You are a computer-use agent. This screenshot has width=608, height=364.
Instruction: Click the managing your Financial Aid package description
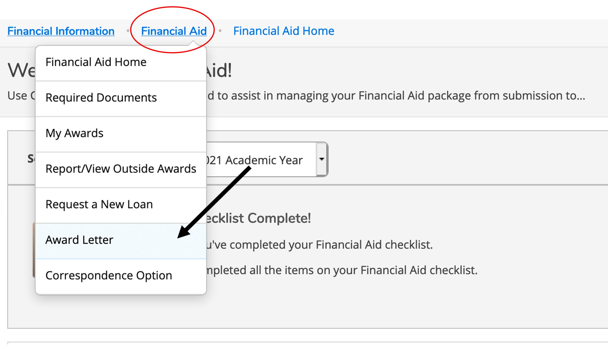396,96
